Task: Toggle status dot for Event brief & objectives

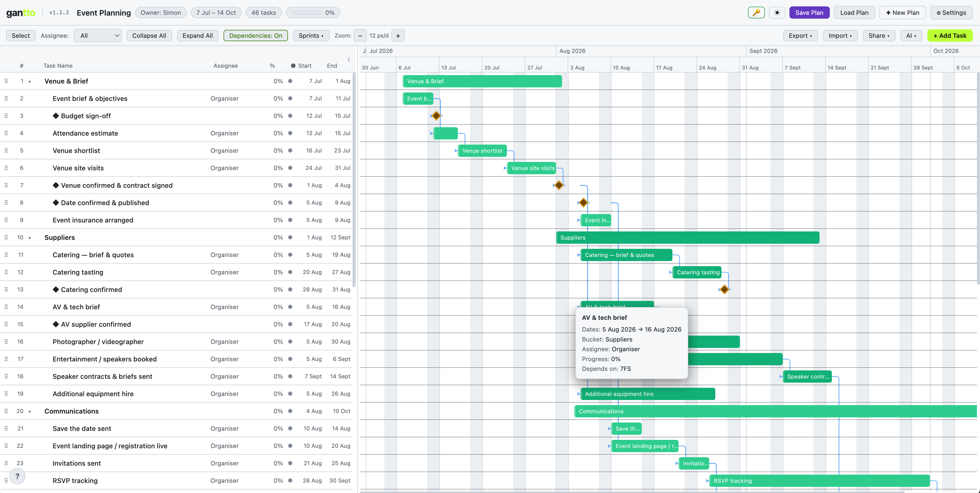Action: point(290,99)
